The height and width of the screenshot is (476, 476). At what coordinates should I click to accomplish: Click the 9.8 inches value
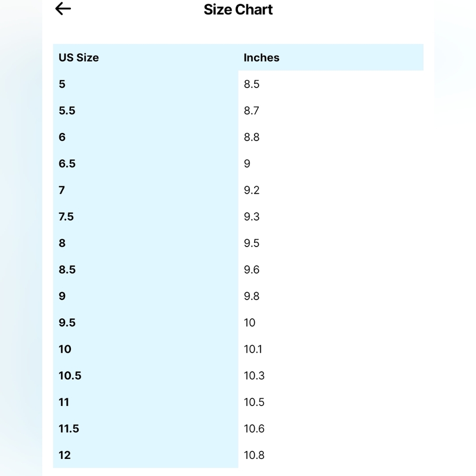(251, 296)
